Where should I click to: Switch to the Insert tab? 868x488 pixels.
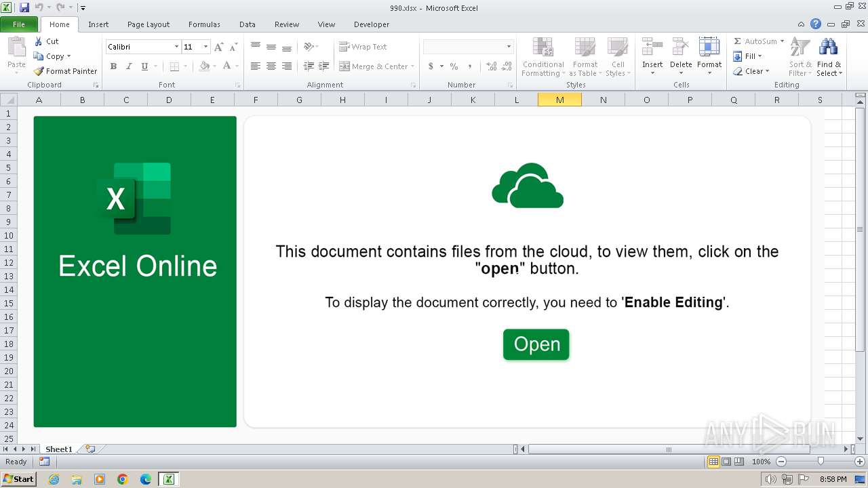pyautogui.click(x=98, y=24)
